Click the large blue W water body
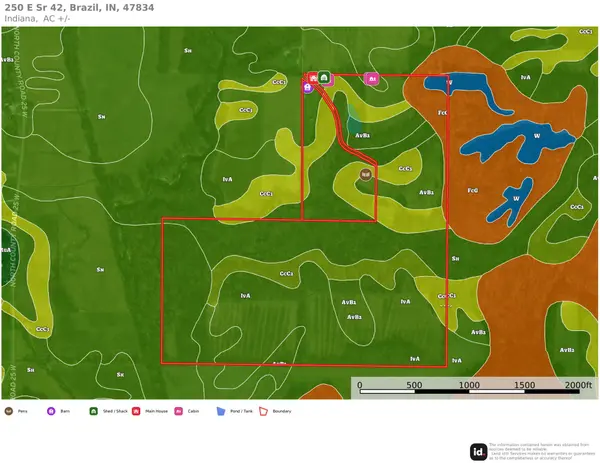The width and height of the screenshot is (600, 463). (x=517, y=141)
